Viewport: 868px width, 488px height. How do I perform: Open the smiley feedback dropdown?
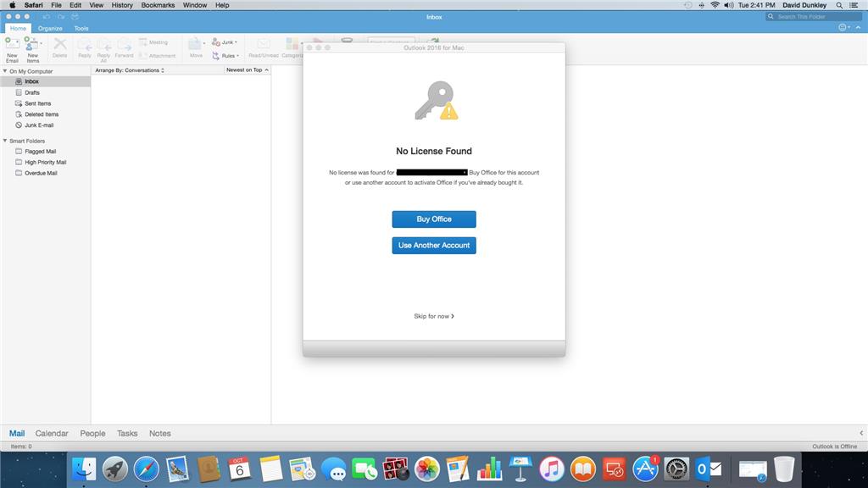[x=844, y=27]
